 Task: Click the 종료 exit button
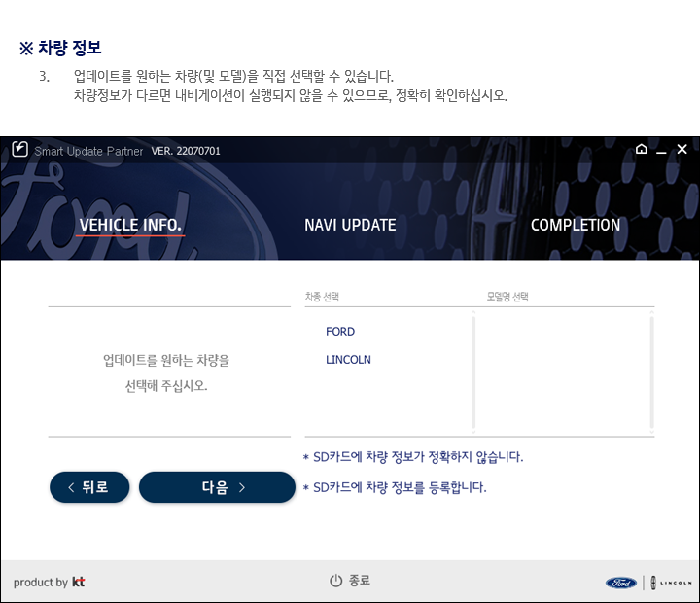350,581
